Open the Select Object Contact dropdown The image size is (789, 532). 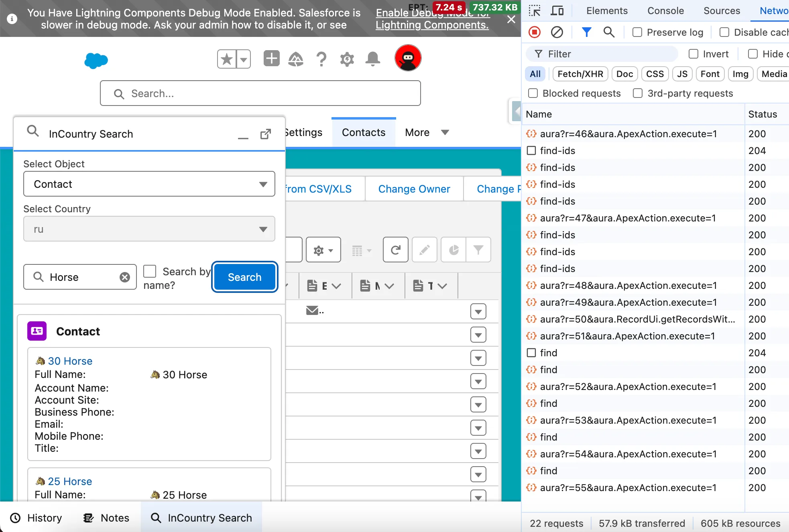[149, 184]
